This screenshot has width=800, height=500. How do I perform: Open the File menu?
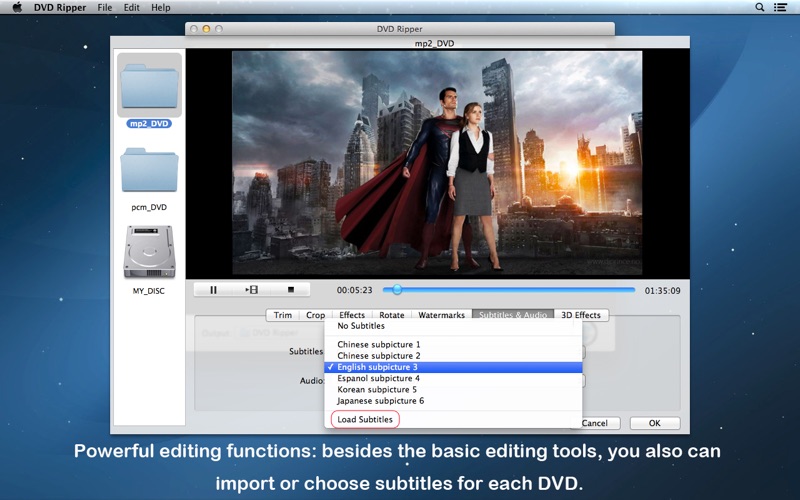click(x=105, y=8)
